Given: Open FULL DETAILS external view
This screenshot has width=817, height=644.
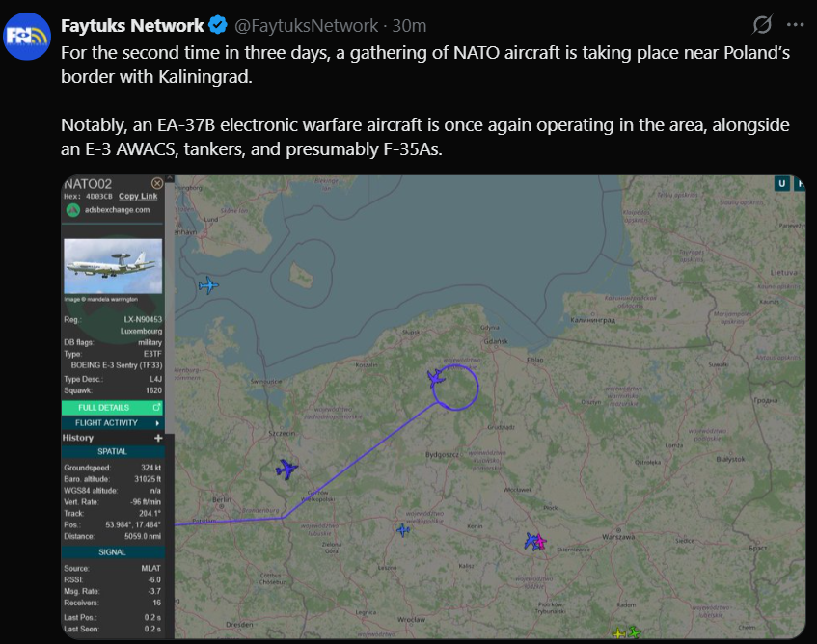Looking at the screenshot, I should click(x=112, y=408).
